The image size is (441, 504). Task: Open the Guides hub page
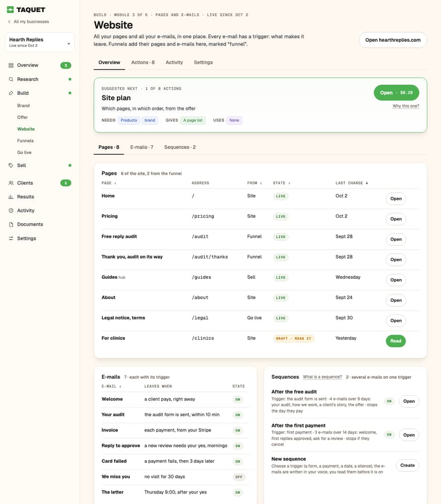(x=396, y=280)
